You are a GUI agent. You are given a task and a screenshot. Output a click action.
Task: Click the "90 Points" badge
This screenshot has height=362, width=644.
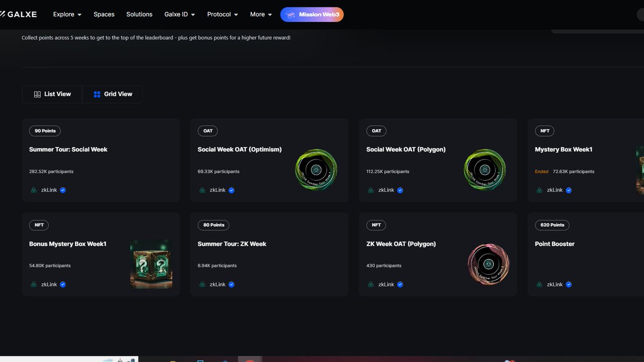[x=45, y=131]
